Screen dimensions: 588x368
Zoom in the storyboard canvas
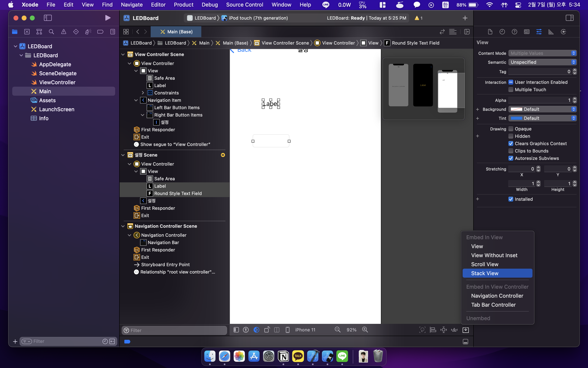(365, 330)
